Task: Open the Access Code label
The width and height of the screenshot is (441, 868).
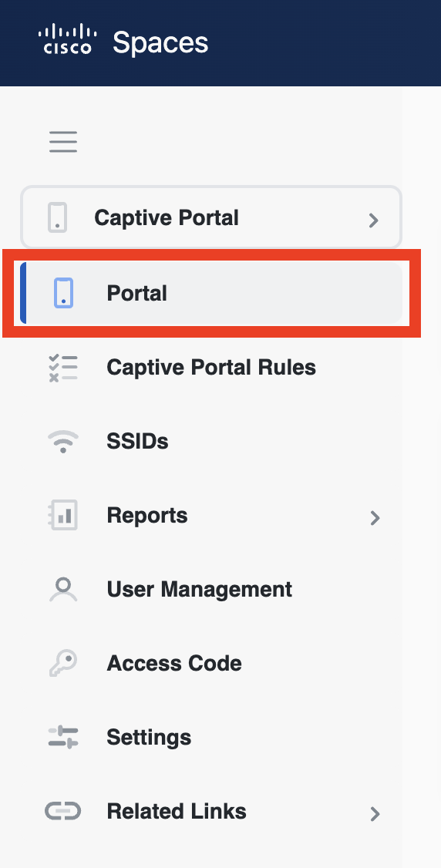Action: click(174, 663)
